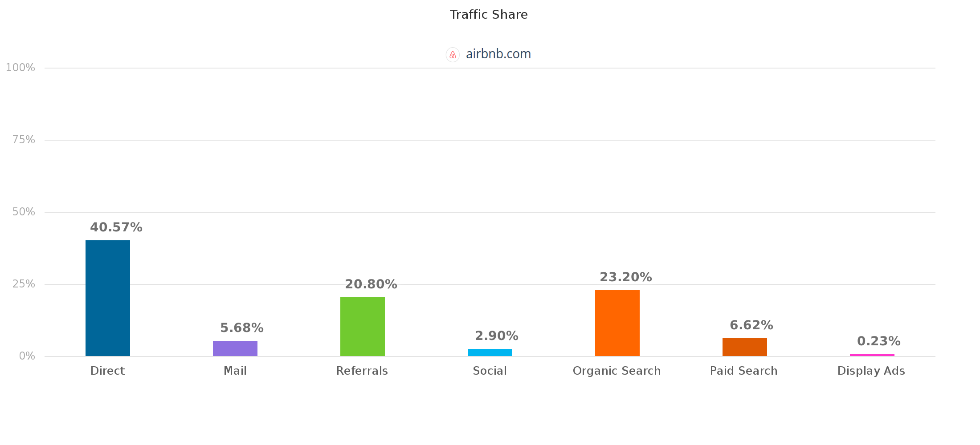Click the Organic Search axis label

coord(617,371)
